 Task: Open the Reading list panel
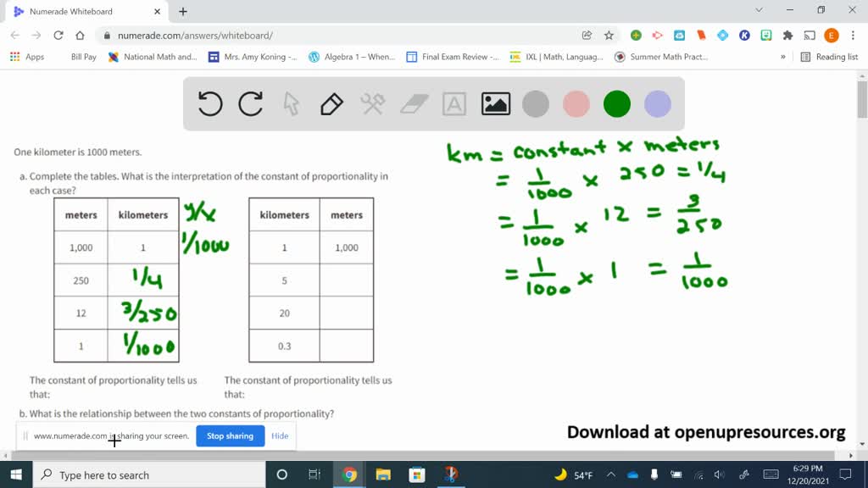pyautogui.click(x=829, y=57)
